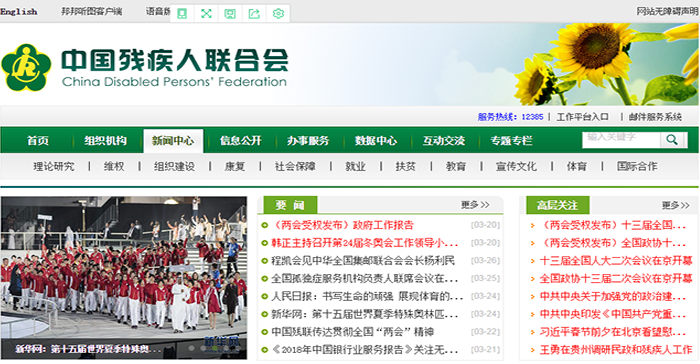Open 教育 sub-navigation link
This screenshot has height=364, width=700.
pyautogui.click(x=456, y=167)
